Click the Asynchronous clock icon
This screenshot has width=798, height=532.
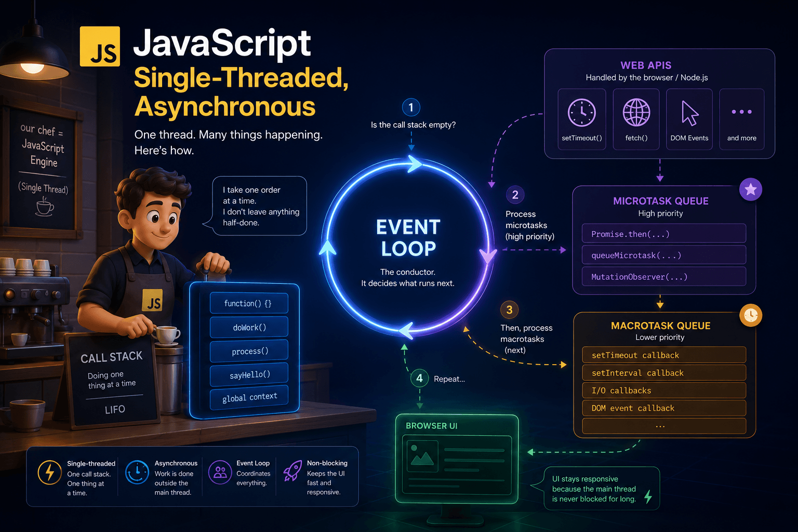click(x=137, y=472)
